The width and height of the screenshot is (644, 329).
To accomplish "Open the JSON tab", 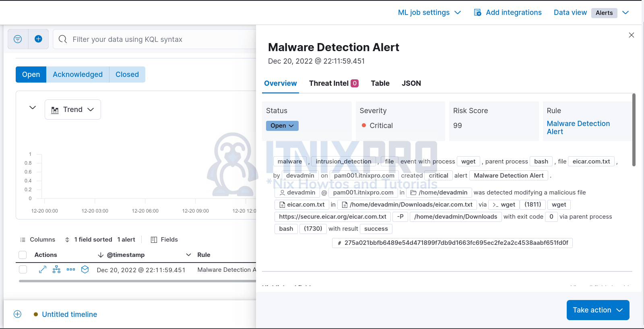I will pos(411,83).
